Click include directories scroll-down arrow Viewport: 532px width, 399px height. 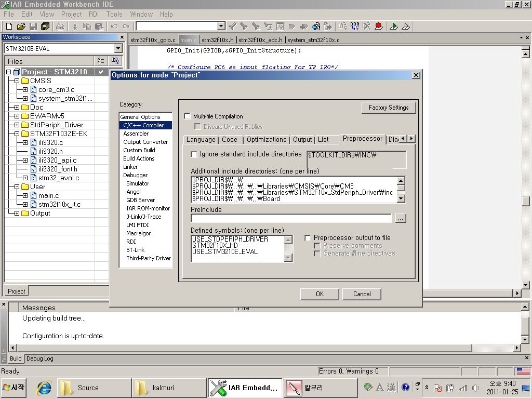pos(401,198)
